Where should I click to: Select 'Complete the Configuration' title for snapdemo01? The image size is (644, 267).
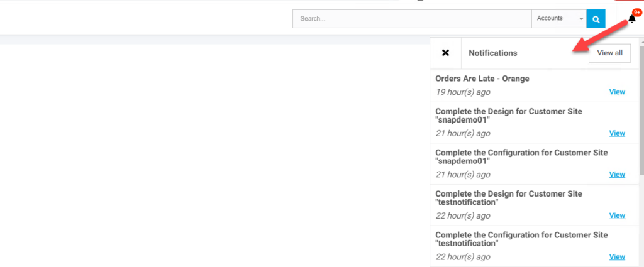(x=521, y=156)
